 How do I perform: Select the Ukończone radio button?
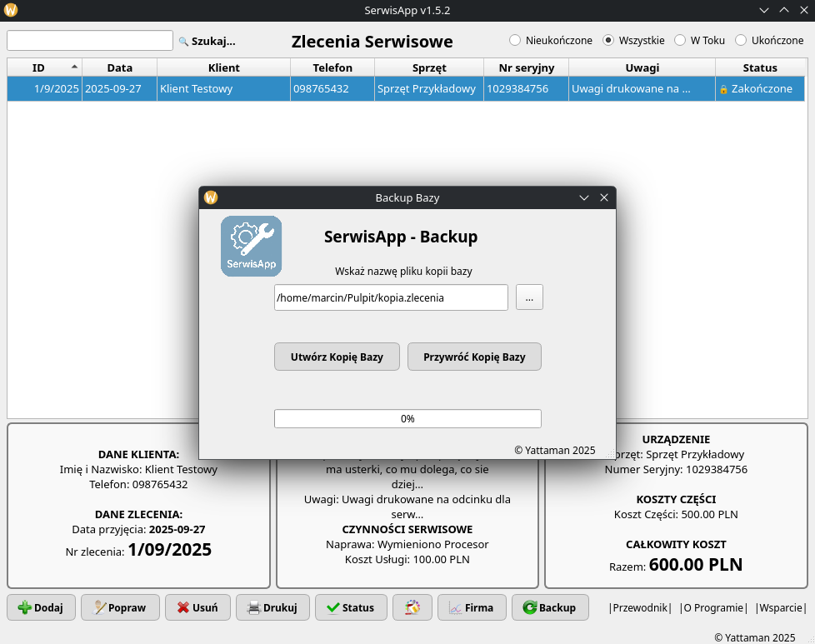741,40
